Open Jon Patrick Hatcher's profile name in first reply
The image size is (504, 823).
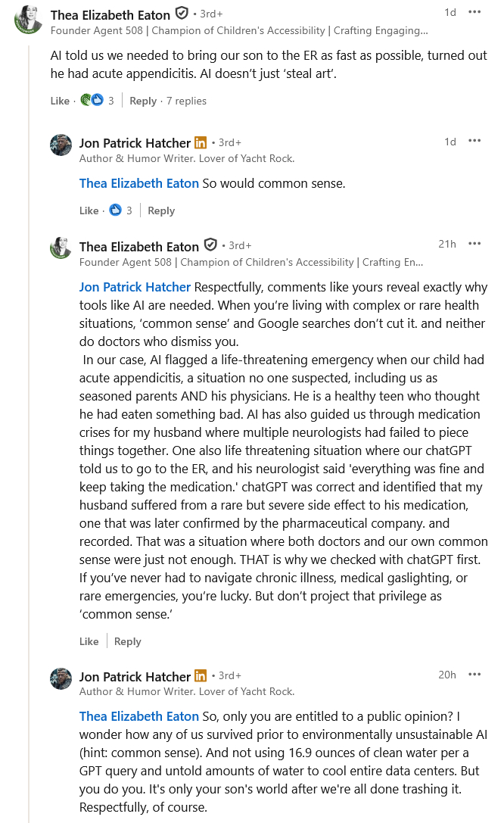[135, 143]
